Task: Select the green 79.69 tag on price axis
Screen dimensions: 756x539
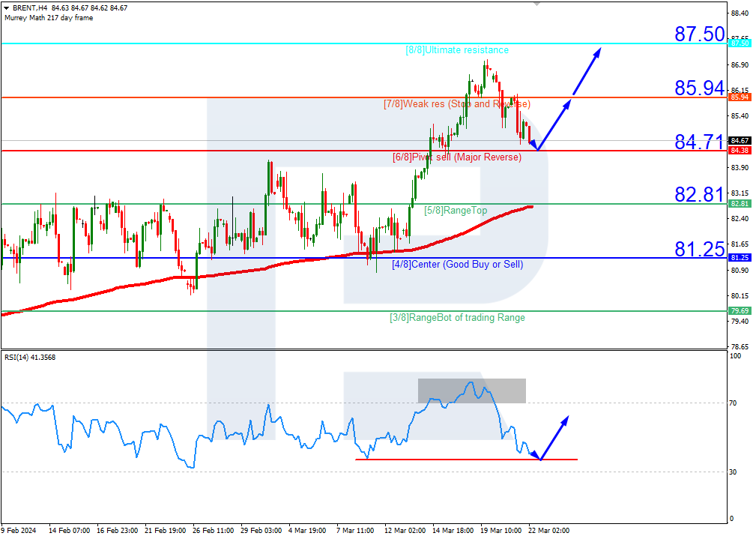Action: point(740,311)
